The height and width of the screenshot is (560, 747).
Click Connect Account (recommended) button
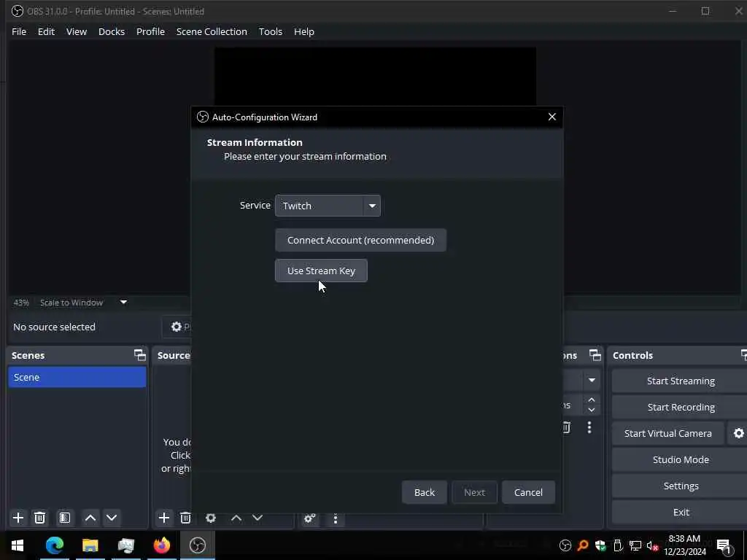(x=360, y=240)
